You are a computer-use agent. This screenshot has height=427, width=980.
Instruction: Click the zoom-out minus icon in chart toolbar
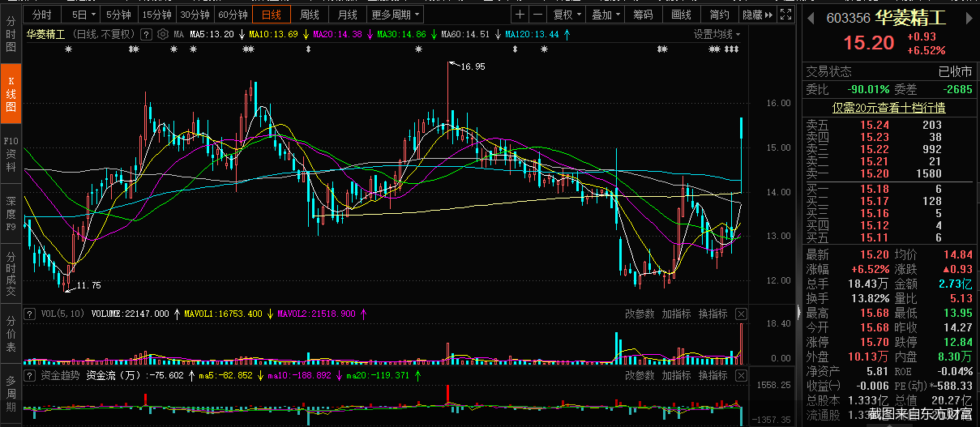coord(538,15)
